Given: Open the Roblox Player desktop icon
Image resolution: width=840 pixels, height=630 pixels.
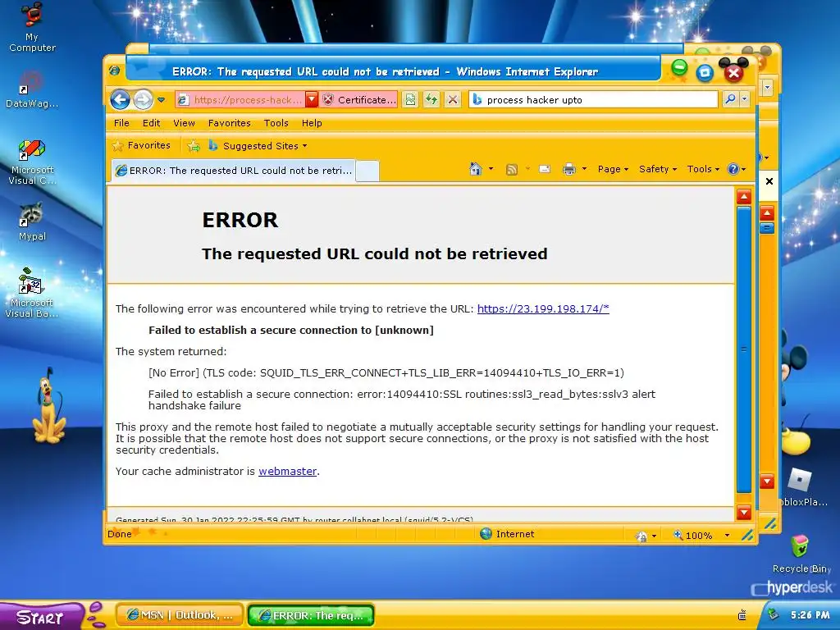Looking at the screenshot, I should click(801, 486).
